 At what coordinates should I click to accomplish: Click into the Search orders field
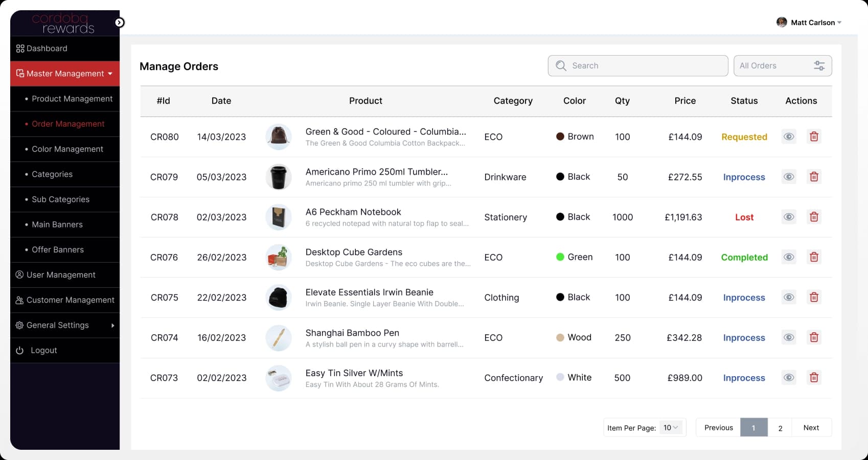point(638,65)
